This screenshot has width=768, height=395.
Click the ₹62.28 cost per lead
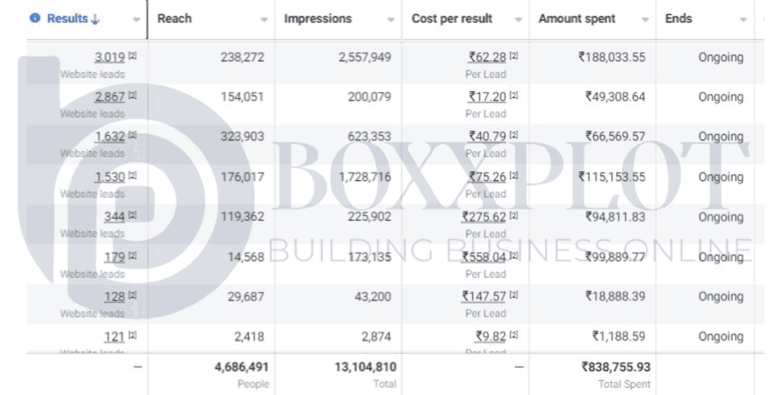point(487,57)
